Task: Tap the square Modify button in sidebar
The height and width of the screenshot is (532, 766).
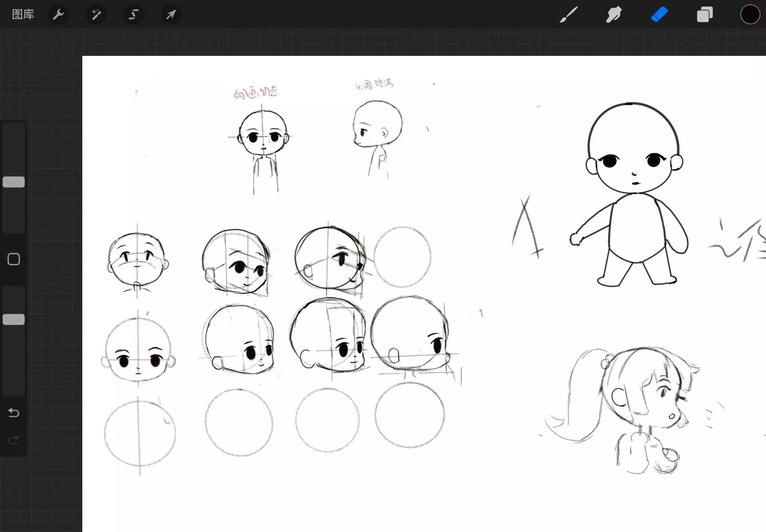Action: [x=14, y=259]
